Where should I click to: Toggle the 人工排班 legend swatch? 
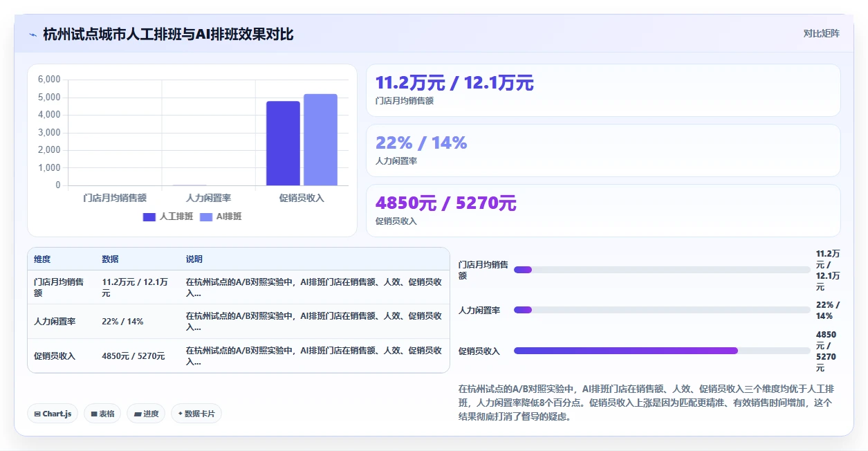click(149, 217)
